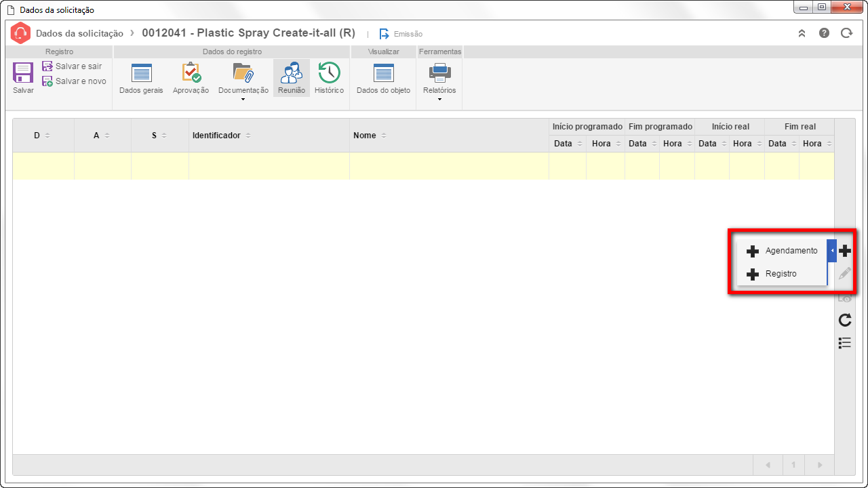This screenshot has width=868, height=488.
Task: Sort by Início real Data column
Action: pyautogui.click(x=712, y=144)
